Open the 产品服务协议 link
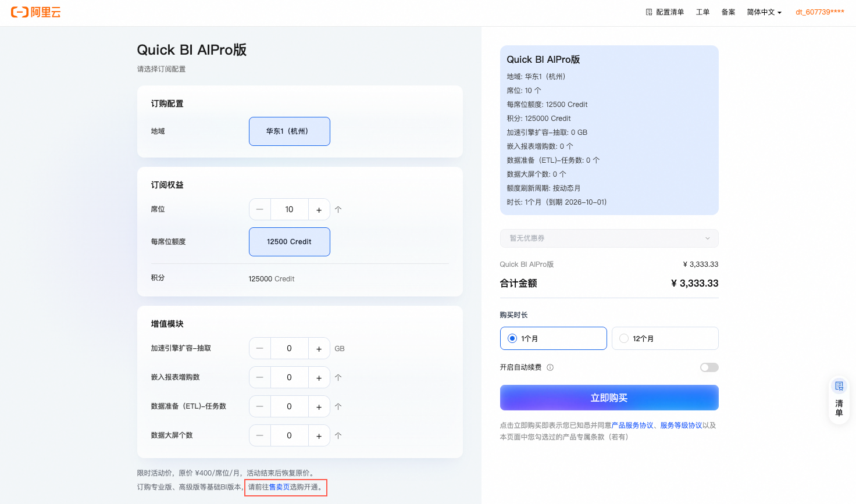Screen dimensions: 856x504 coord(632,426)
